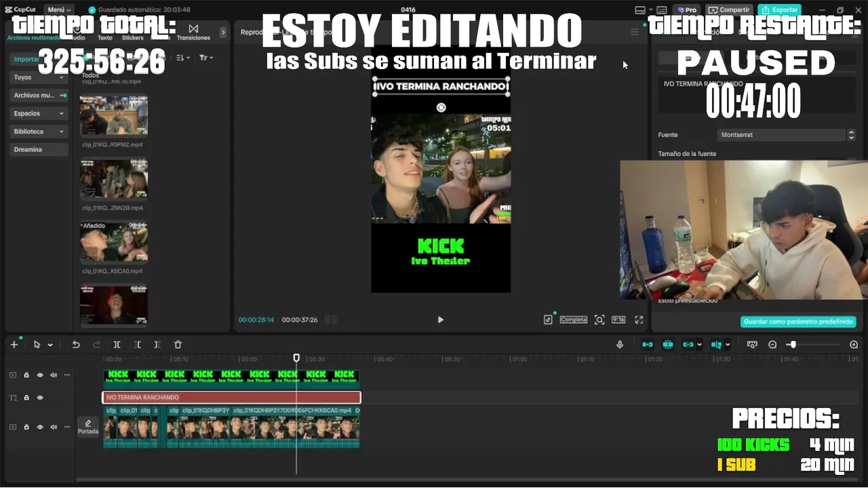The width and height of the screenshot is (868, 488).
Task: Hide the KICK overlay track
Action: point(40,375)
